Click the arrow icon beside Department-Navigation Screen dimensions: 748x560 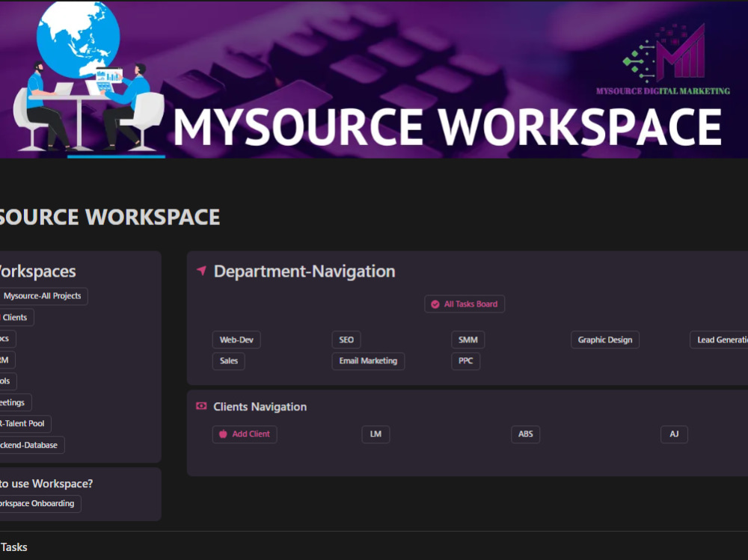click(x=201, y=271)
